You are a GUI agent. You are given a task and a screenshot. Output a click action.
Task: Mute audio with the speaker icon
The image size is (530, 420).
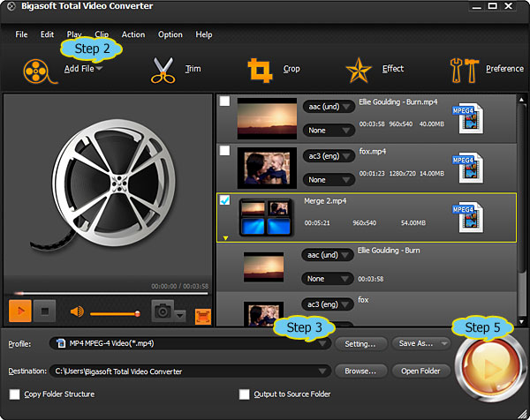click(x=77, y=311)
